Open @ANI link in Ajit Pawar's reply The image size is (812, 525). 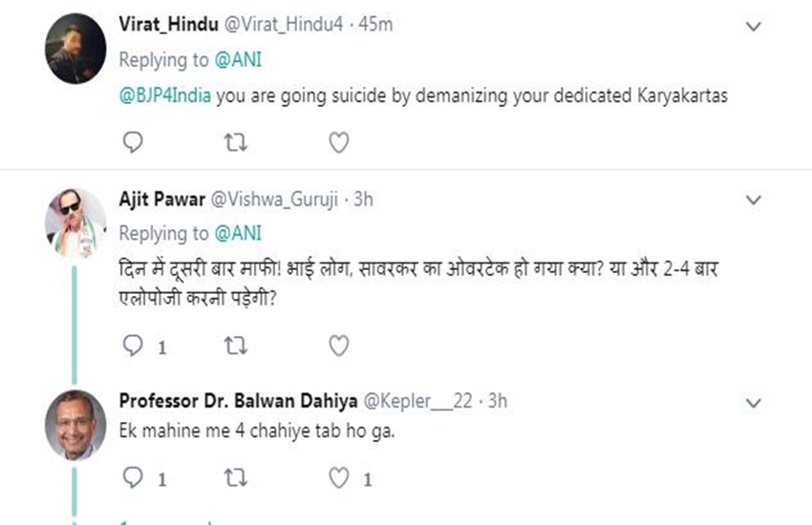click(237, 233)
